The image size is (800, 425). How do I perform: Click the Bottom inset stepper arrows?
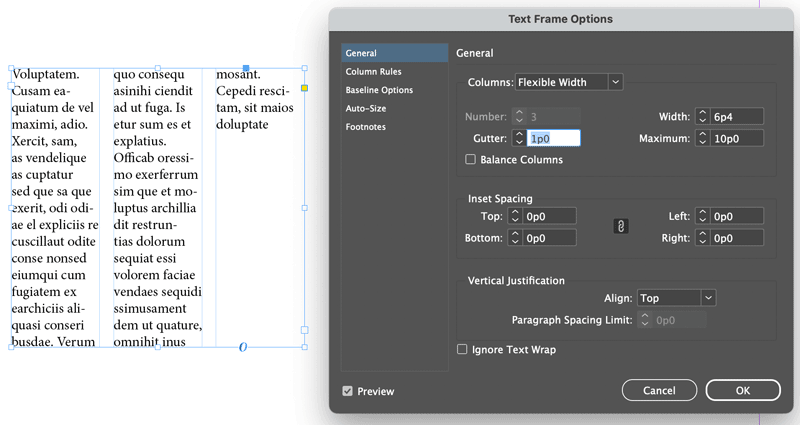click(x=515, y=238)
